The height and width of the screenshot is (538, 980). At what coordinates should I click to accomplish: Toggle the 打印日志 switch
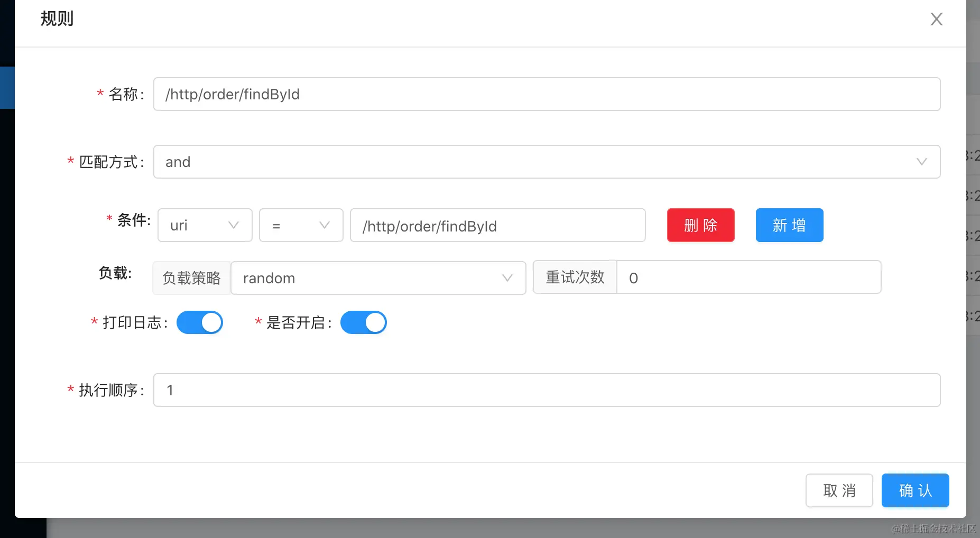point(200,322)
